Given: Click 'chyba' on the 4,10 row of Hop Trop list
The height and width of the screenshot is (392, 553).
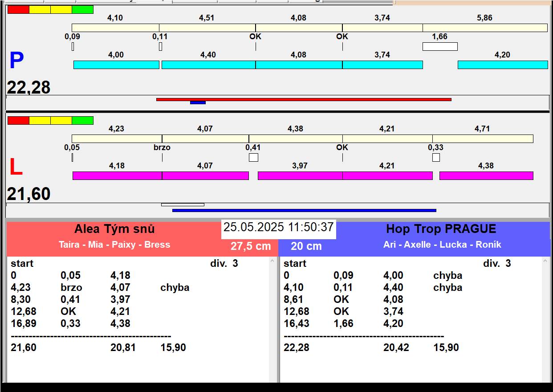Looking at the screenshot, I should click(x=448, y=288).
